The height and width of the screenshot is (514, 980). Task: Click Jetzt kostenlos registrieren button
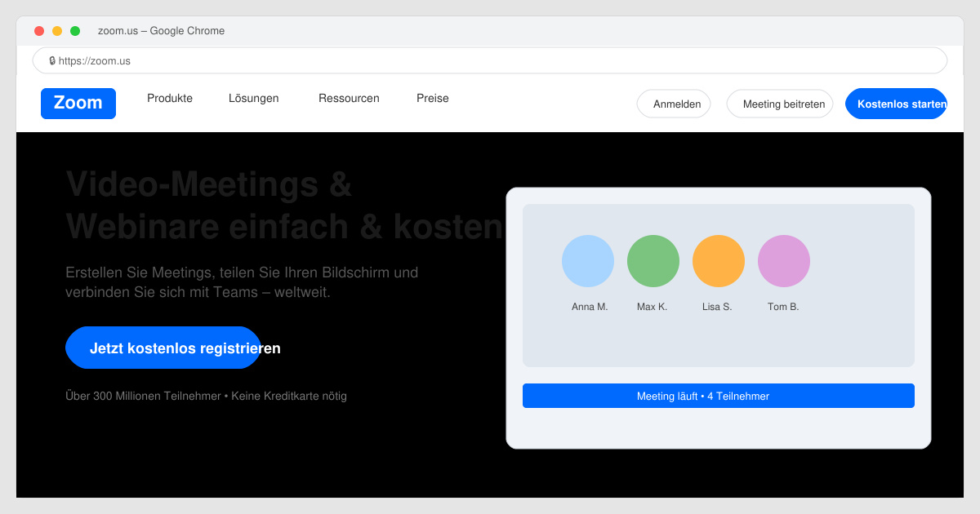pyautogui.click(x=163, y=348)
